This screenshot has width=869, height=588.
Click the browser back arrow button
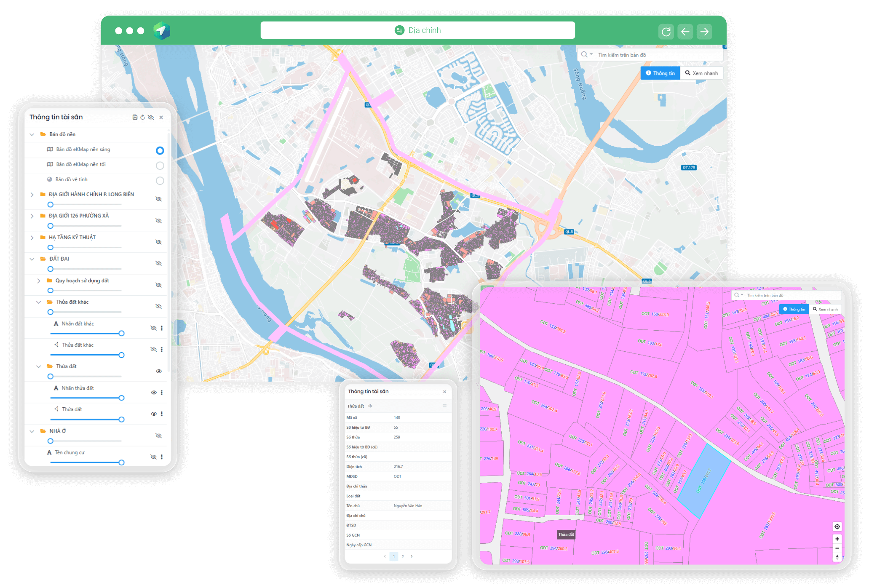(x=685, y=32)
